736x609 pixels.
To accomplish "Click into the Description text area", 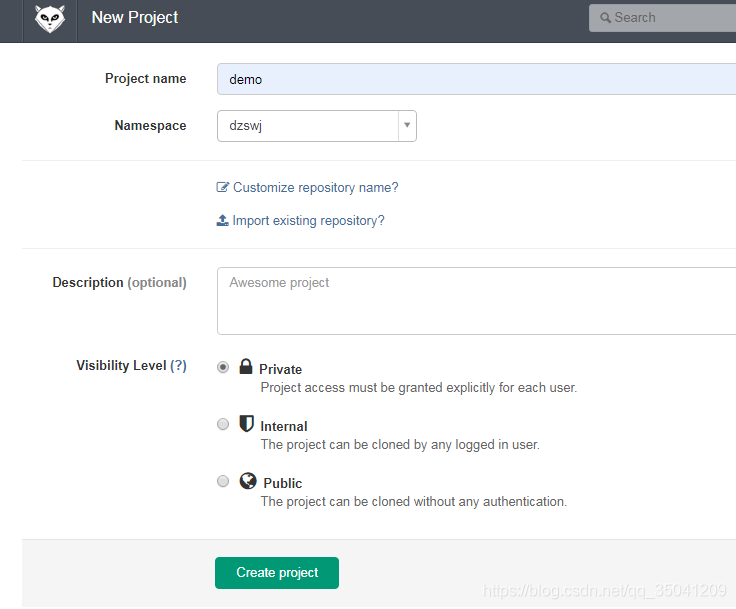I will [476, 301].
